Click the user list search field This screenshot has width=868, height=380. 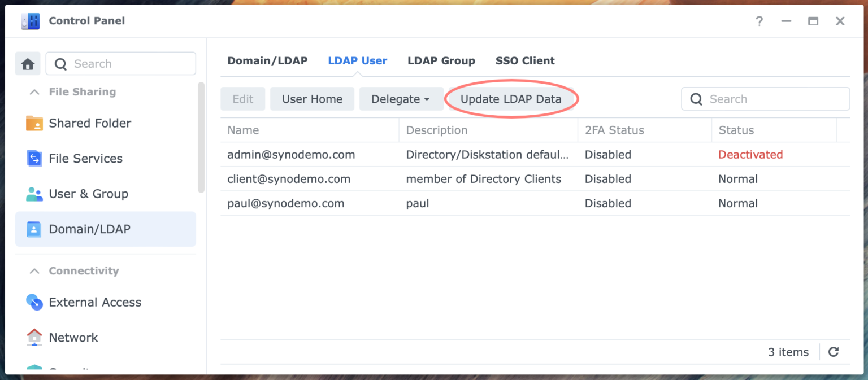765,98
